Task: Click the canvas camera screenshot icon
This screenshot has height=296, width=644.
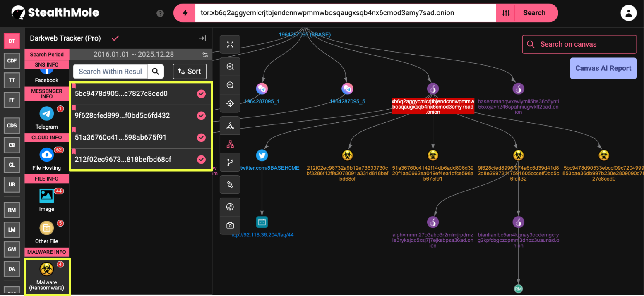Action: [x=230, y=225]
